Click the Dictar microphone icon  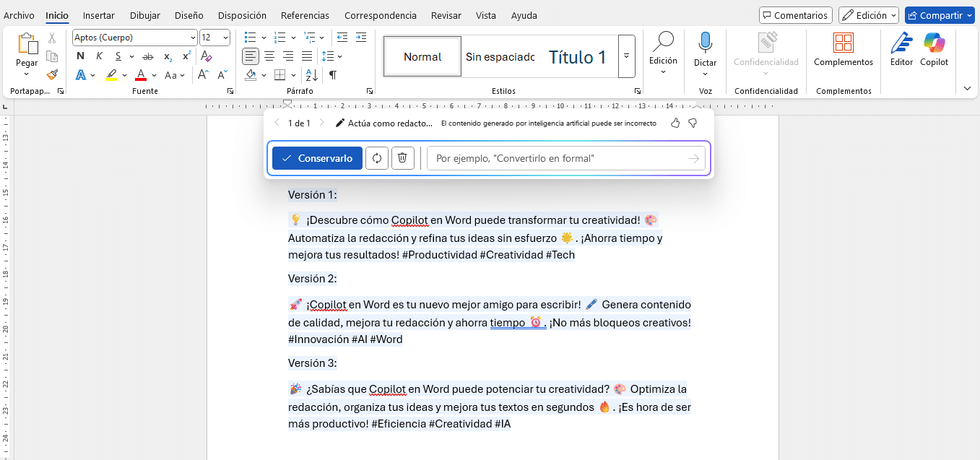[706, 43]
